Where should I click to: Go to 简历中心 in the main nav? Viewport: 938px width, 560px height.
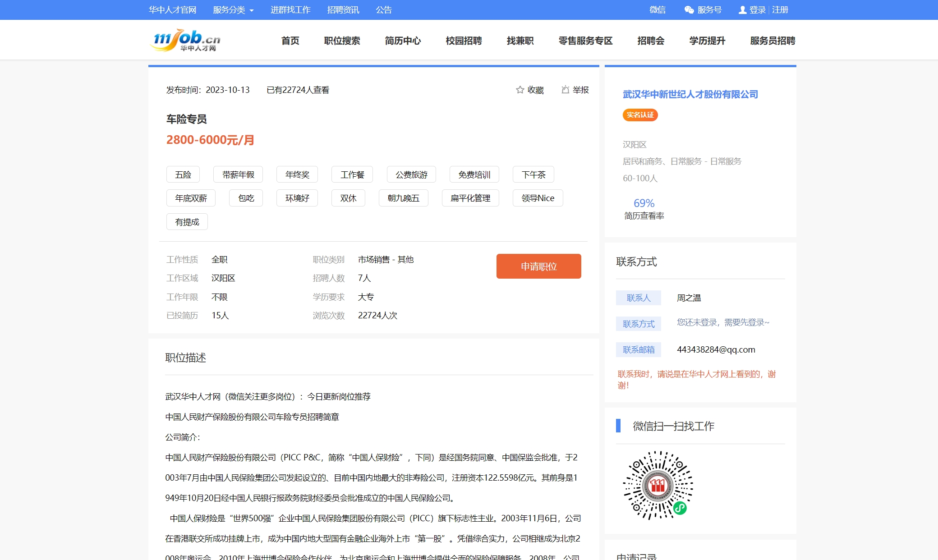pyautogui.click(x=403, y=41)
